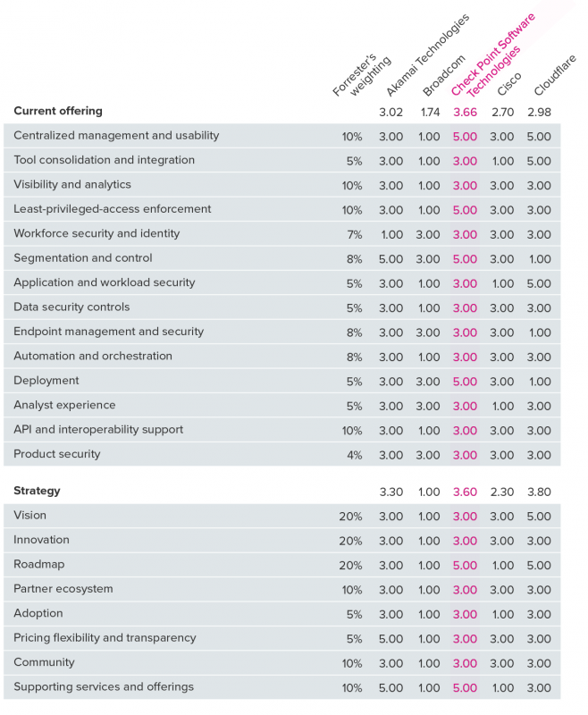The height and width of the screenshot is (715, 588).
Task: Select the Segmentation and control row label
Action: pos(83,258)
